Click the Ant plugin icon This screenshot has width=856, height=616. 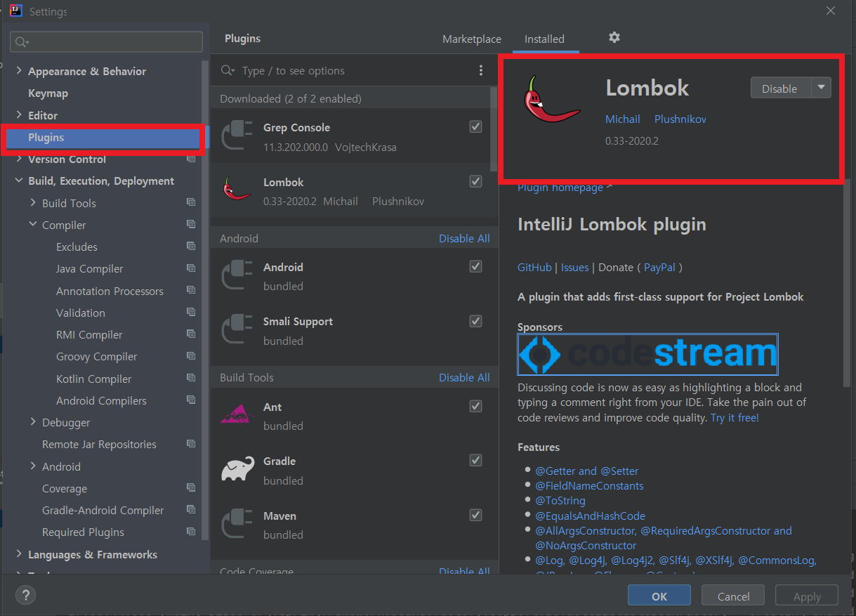237,415
